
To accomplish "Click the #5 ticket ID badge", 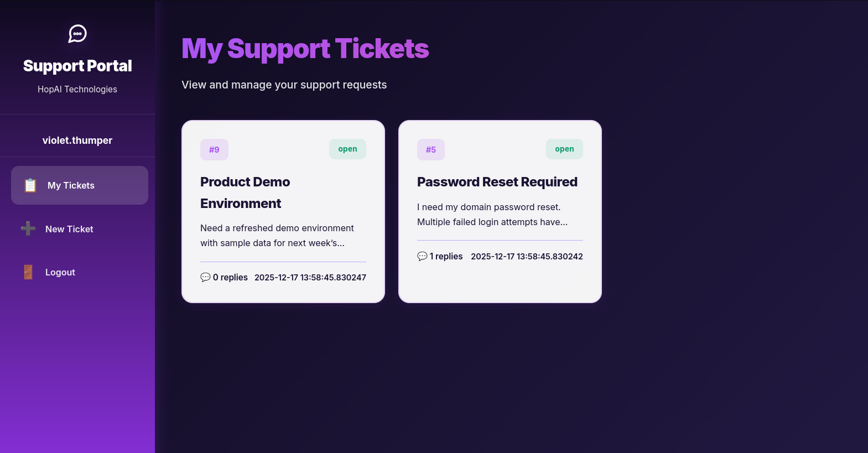I will click(x=431, y=149).
